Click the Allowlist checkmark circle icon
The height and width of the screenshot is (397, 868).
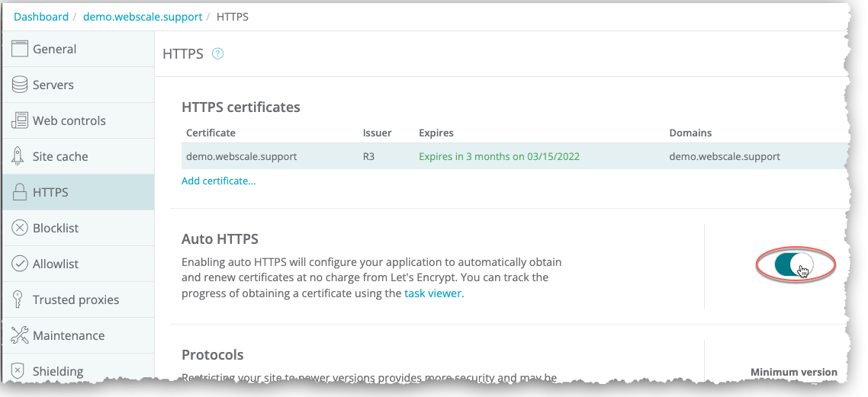tap(20, 264)
